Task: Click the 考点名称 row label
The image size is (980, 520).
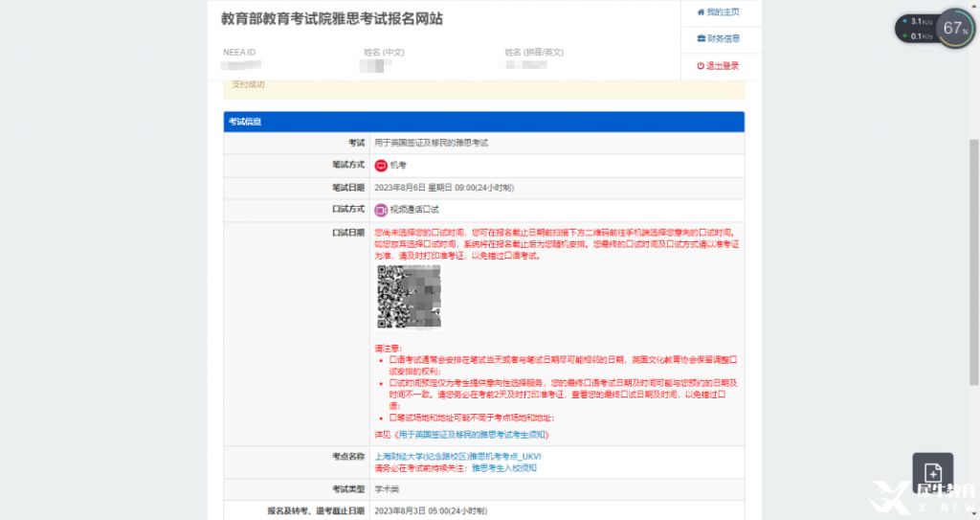Action: point(348,457)
